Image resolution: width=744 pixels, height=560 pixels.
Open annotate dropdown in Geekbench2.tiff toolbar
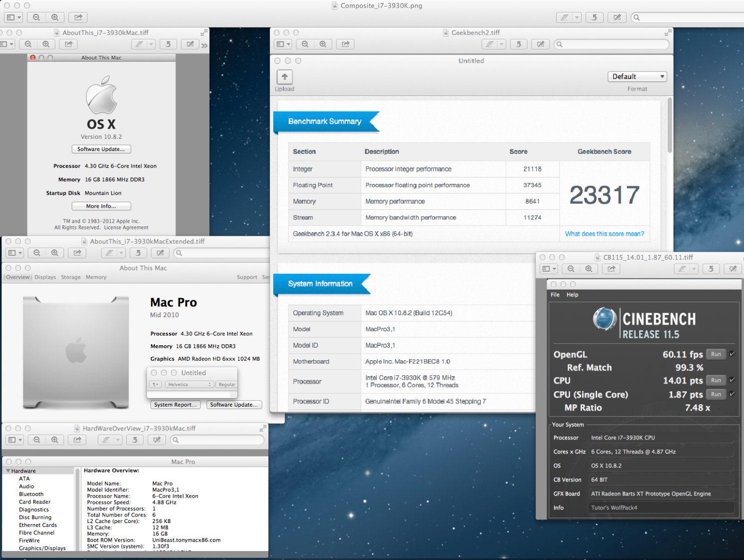pos(501,44)
